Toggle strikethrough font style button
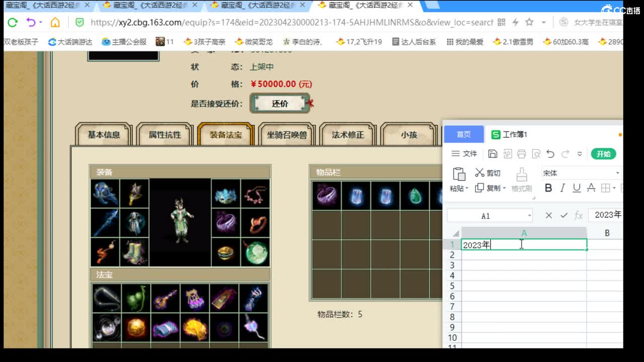644x362 pixels. [x=591, y=188]
